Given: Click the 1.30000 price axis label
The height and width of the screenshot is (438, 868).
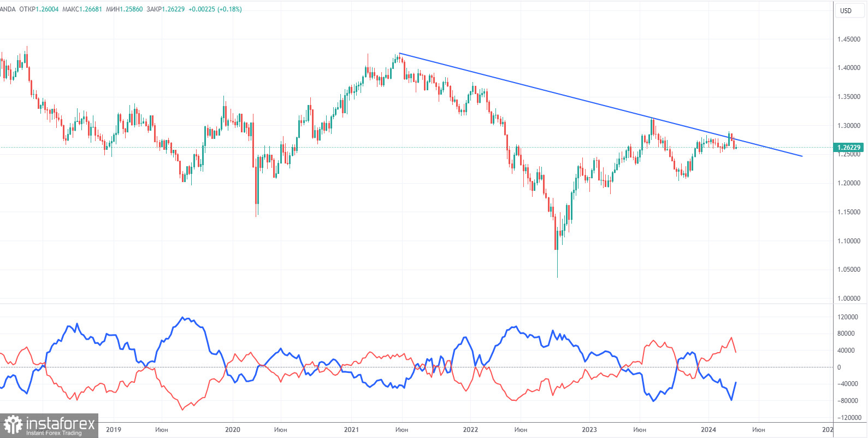Looking at the screenshot, I should click(x=849, y=126).
